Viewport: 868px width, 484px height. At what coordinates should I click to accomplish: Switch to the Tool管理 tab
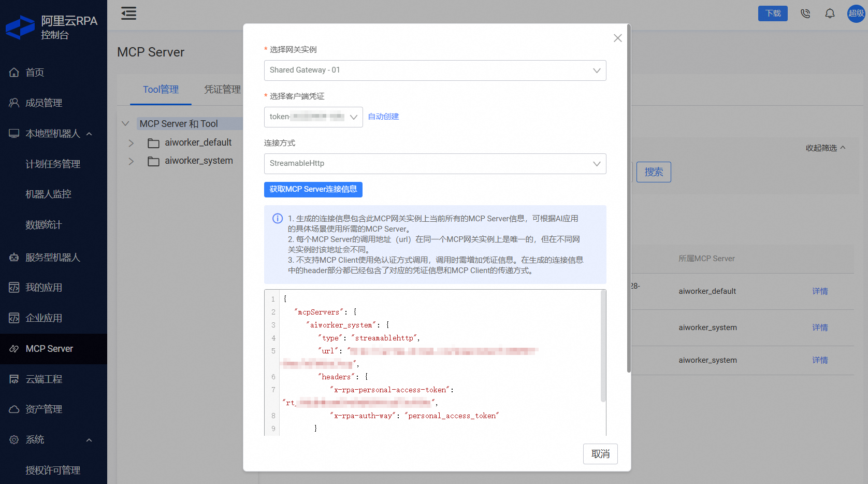point(161,90)
